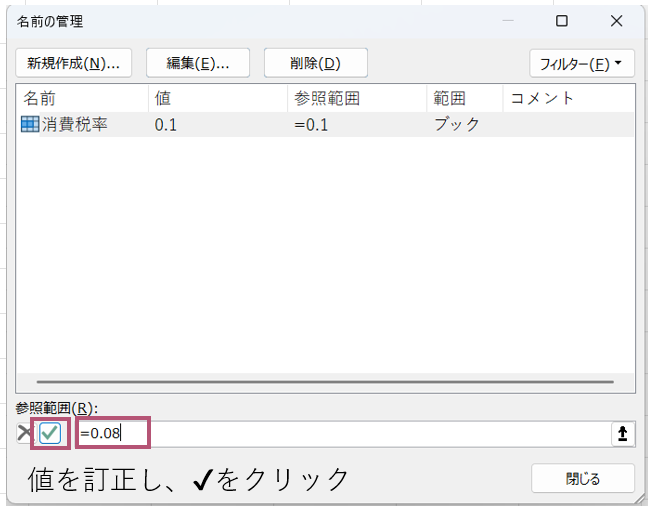
Task: Open the フィルター(F) dropdown
Action: tap(582, 63)
